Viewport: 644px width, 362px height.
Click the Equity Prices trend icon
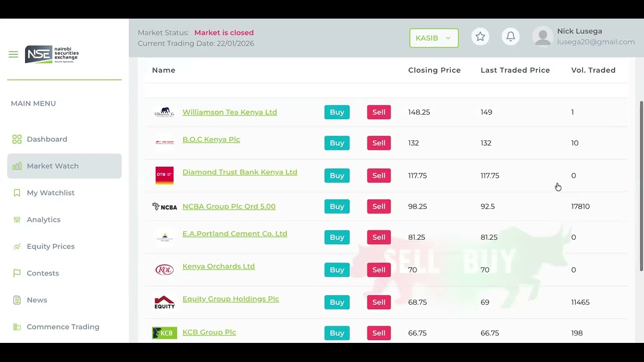tap(17, 246)
